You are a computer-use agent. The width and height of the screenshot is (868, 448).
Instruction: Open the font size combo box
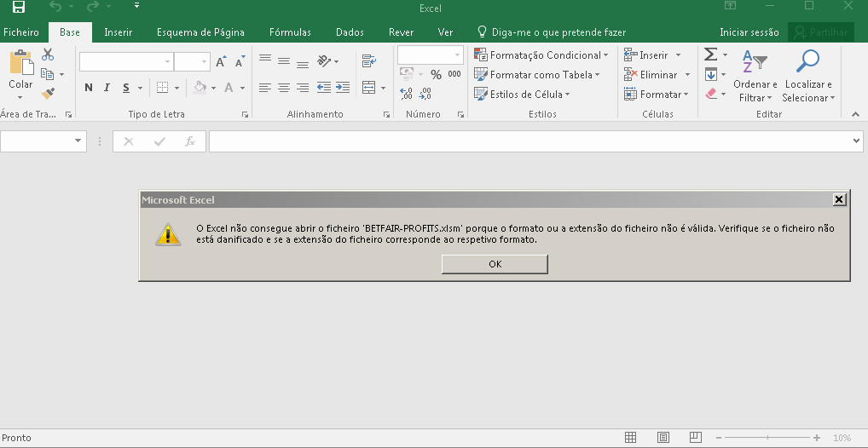tap(192, 61)
